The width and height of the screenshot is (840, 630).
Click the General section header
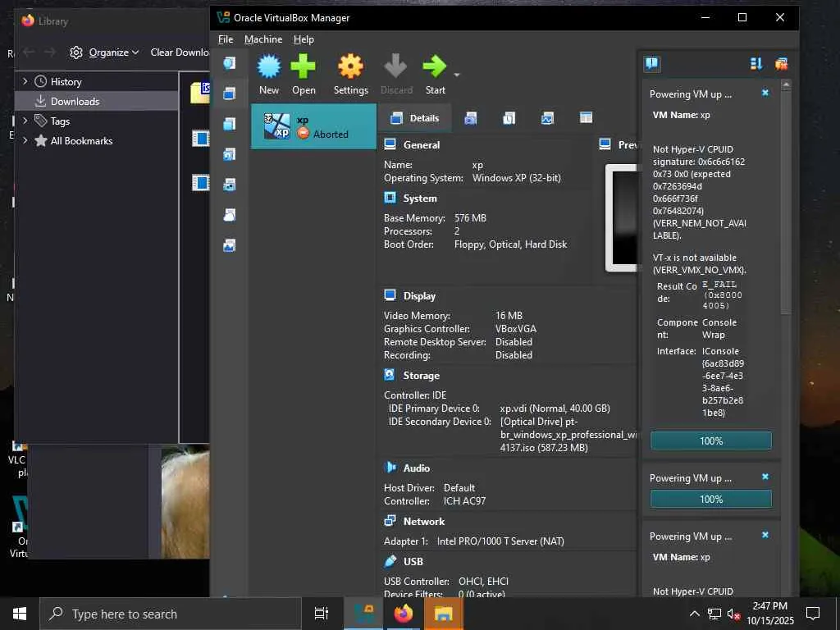(x=421, y=144)
